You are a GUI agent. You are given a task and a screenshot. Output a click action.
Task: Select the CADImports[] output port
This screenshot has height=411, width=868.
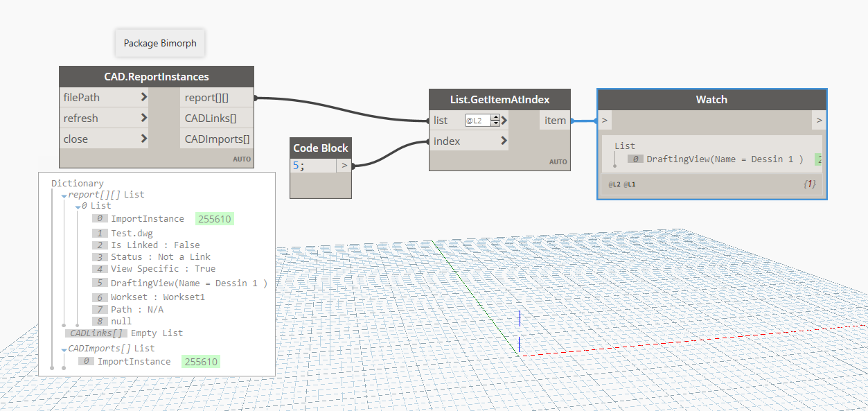tap(216, 139)
